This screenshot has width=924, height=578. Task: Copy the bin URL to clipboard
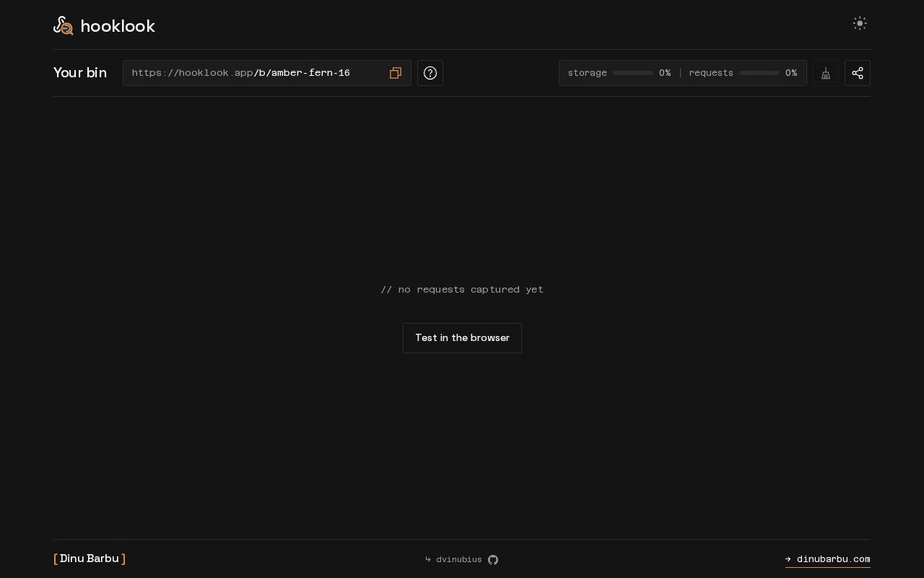pos(396,73)
